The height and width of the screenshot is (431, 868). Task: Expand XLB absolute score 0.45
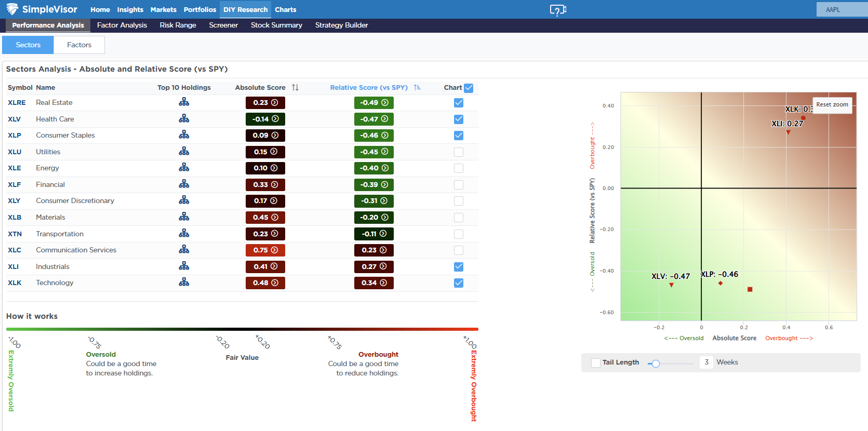[x=265, y=218]
